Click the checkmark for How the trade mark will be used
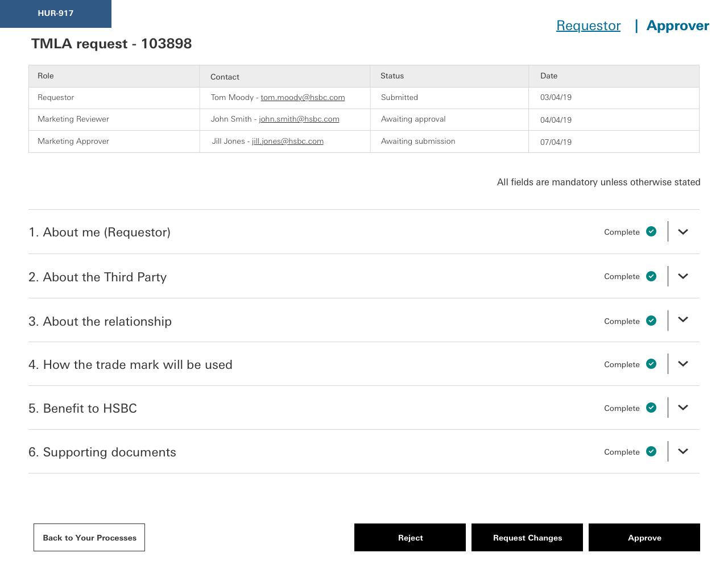Screen dimensions: 728x586 click(x=651, y=364)
